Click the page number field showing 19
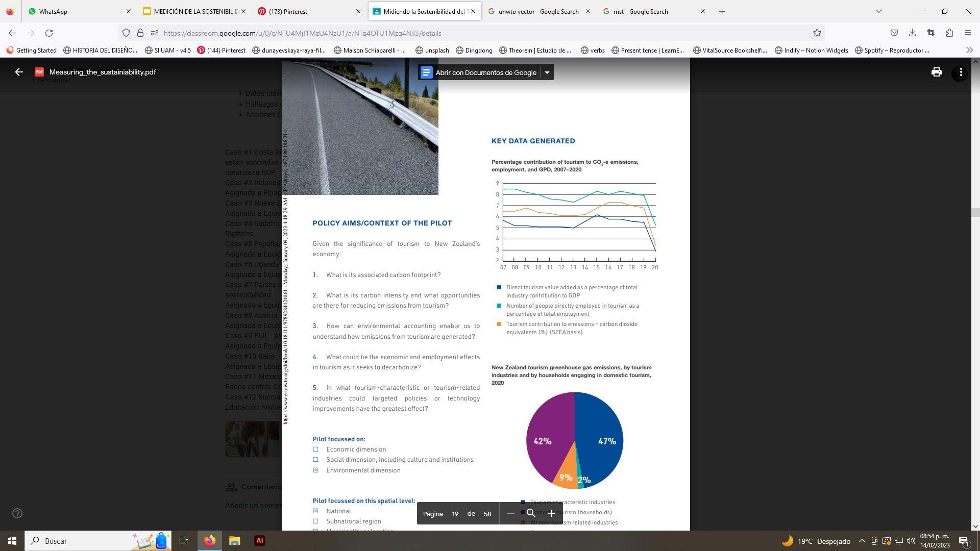Image resolution: width=980 pixels, height=551 pixels. coord(455,514)
